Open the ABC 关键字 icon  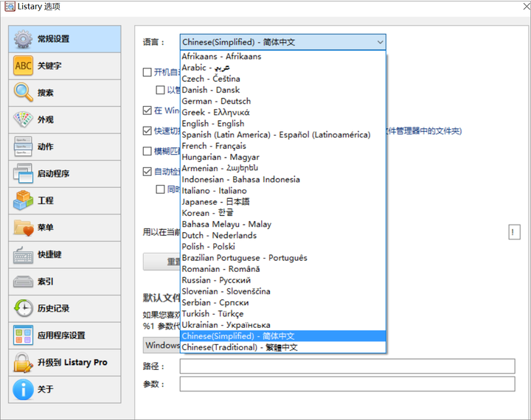click(x=23, y=66)
